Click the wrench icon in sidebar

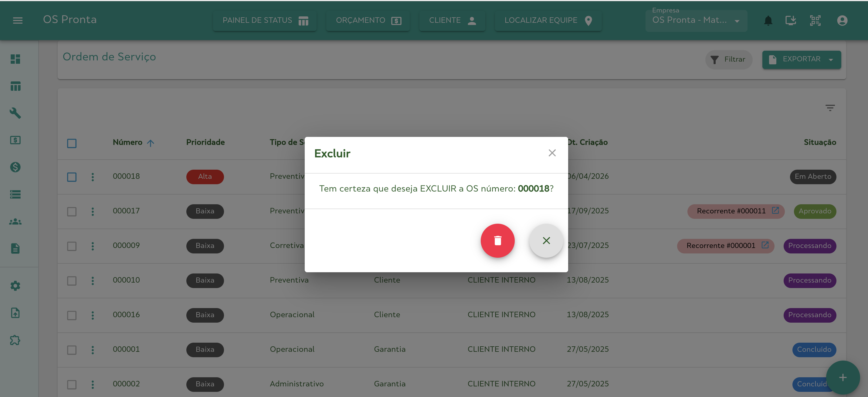(15, 113)
